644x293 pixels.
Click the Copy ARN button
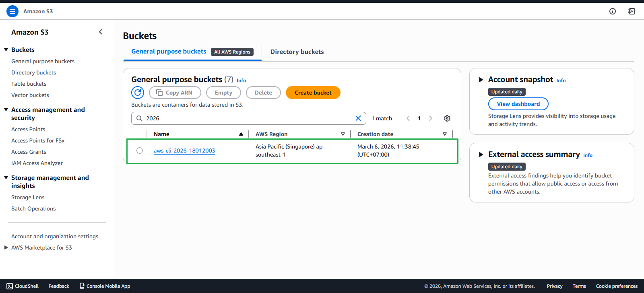[175, 93]
